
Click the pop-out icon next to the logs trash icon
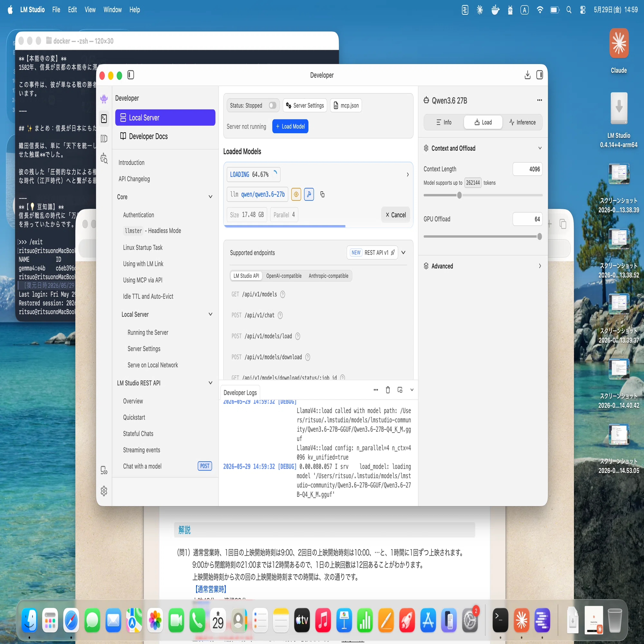(400, 390)
